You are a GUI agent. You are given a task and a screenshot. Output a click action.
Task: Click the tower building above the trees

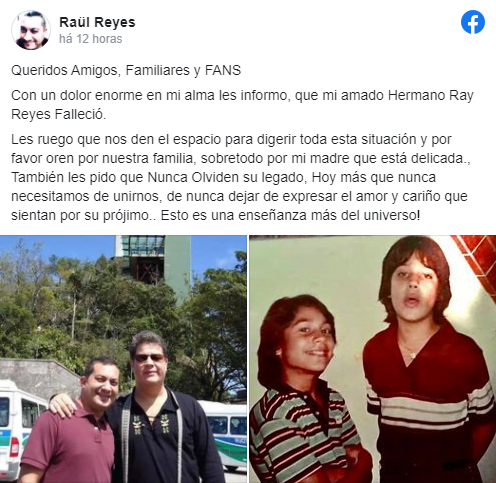153,260
